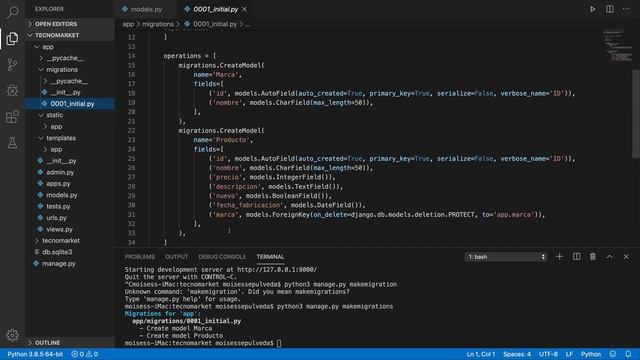Click line 22 migrations.CreateModel in code
Image resolution: width=640 pixels, height=360 pixels.
click(x=221, y=131)
